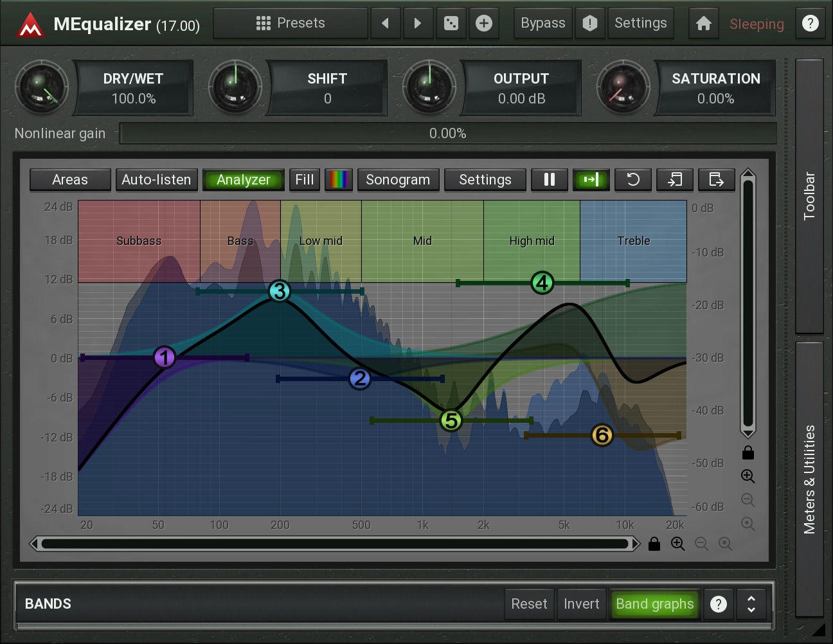Viewport: 833px width, 644px height.
Task: Open the Presets dropdown
Action: click(291, 24)
